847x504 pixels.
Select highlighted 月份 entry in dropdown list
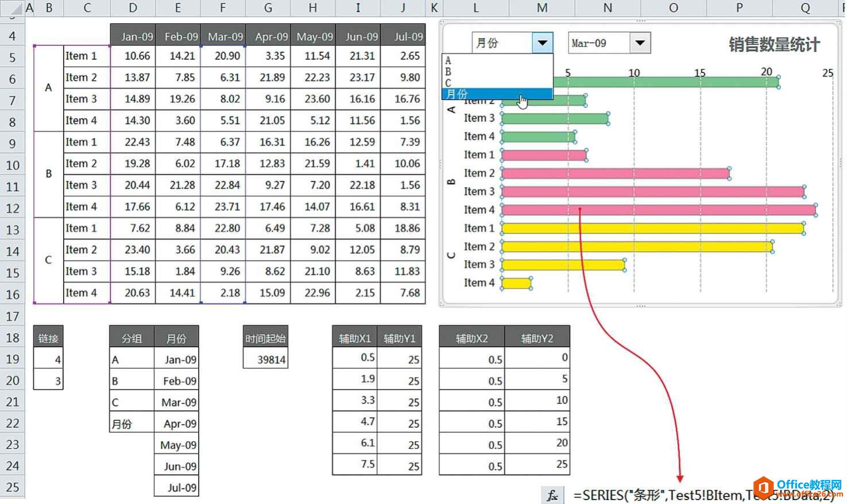(x=497, y=94)
